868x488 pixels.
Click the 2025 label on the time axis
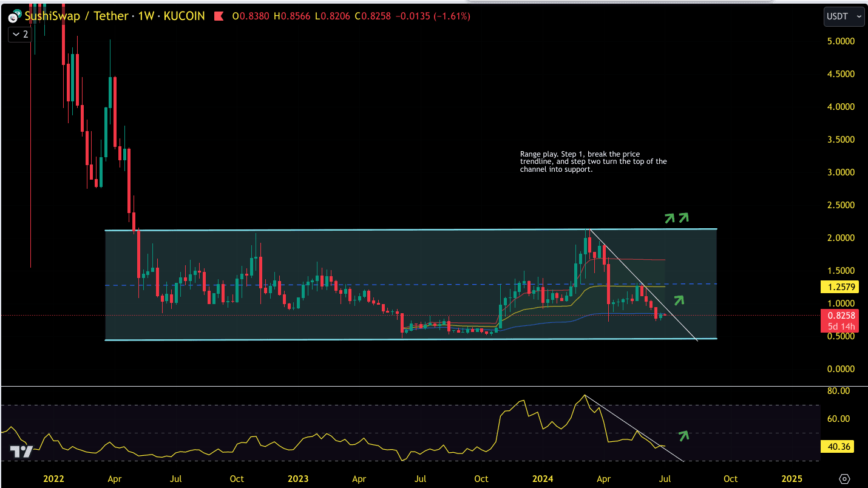coord(792,479)
